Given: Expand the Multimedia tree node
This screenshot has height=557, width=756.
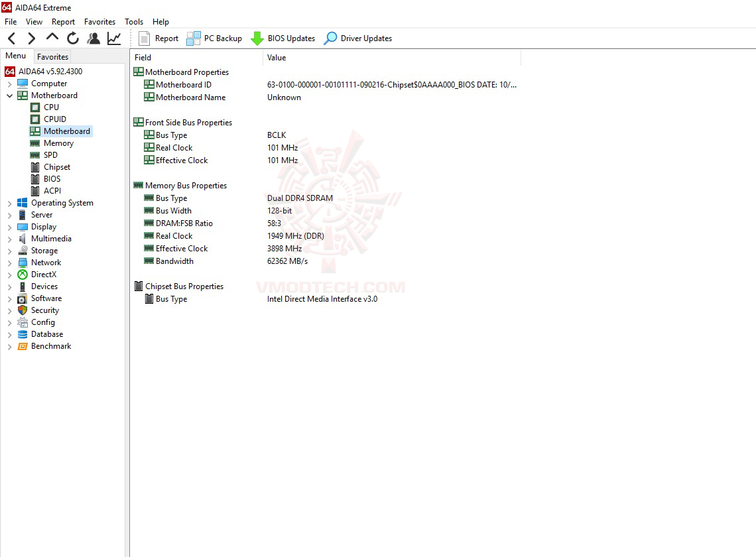Looking at the screenshot, I should [10, 239].
